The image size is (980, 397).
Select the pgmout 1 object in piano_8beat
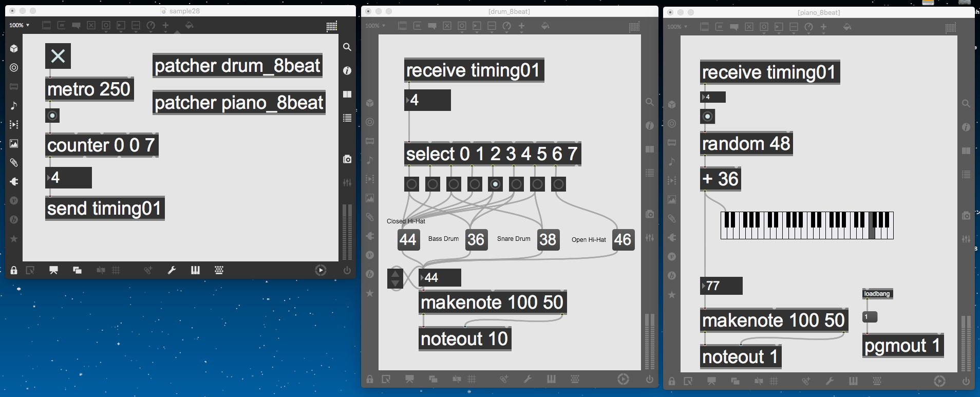[x=903, y=346]
